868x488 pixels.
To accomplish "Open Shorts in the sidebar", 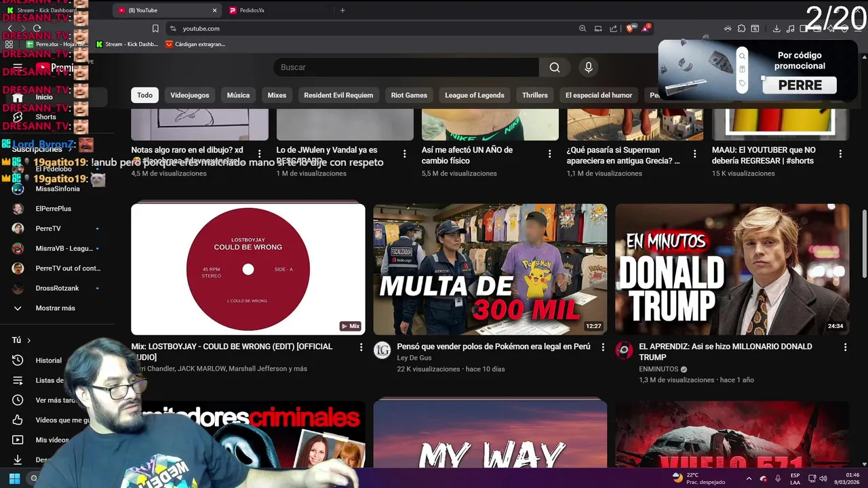I will [x=45, y=117].
